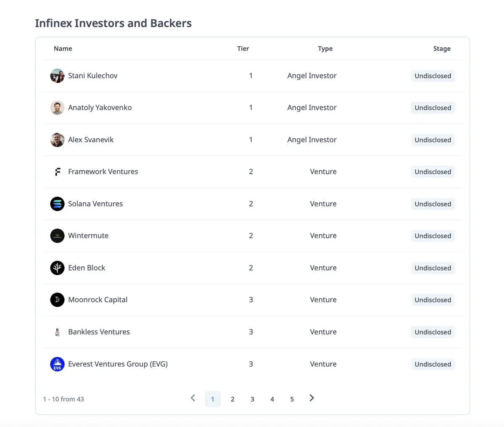Click the Wintermute logo icon
Image resolution: width=504 pixels, height=427 pixels.
click(57, 236)
